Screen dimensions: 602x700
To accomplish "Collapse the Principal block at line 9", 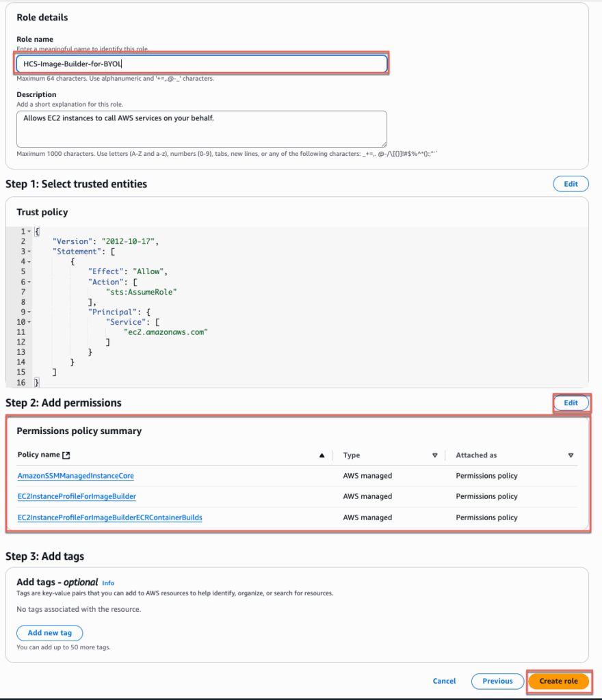I will coord(30,312).
